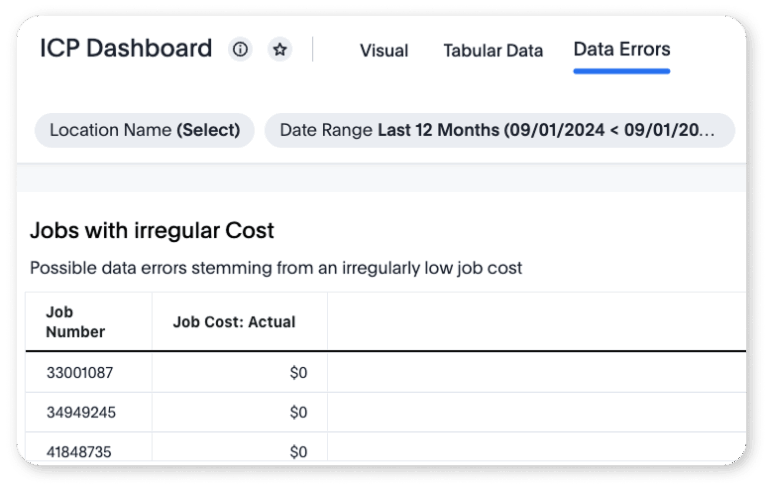This screenshot has width=768, height=488.
Task: Sort by the Job Number column header
Action: coord(76,322)
